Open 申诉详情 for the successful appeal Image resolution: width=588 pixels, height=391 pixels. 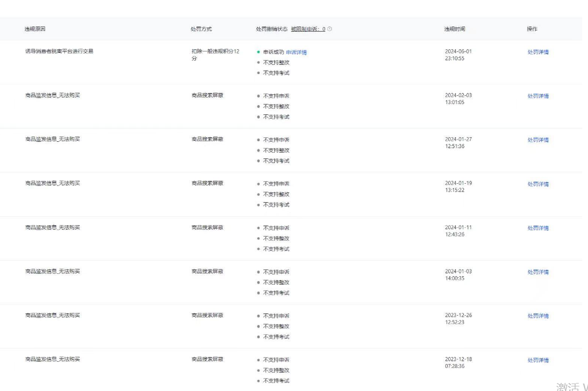pyautogui.click(x=296, y=52)
